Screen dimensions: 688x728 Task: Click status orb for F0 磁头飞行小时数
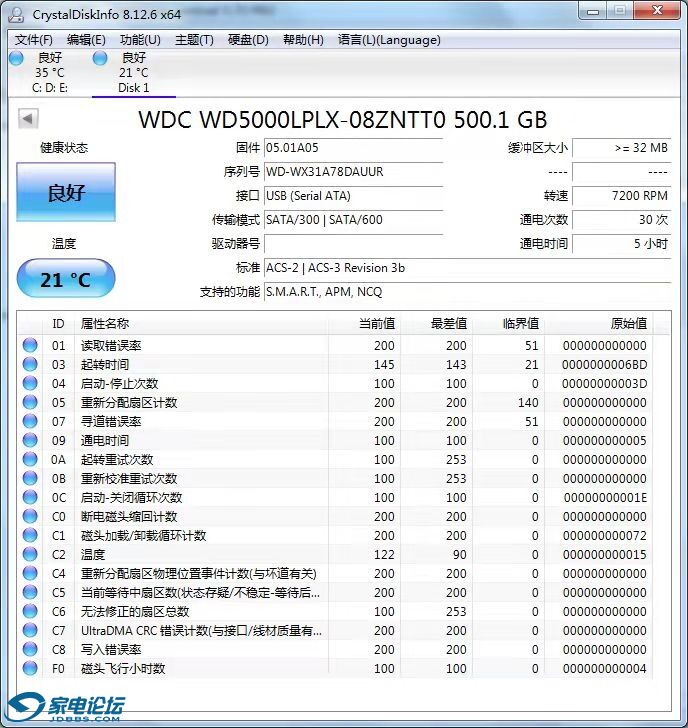(30, 669)
